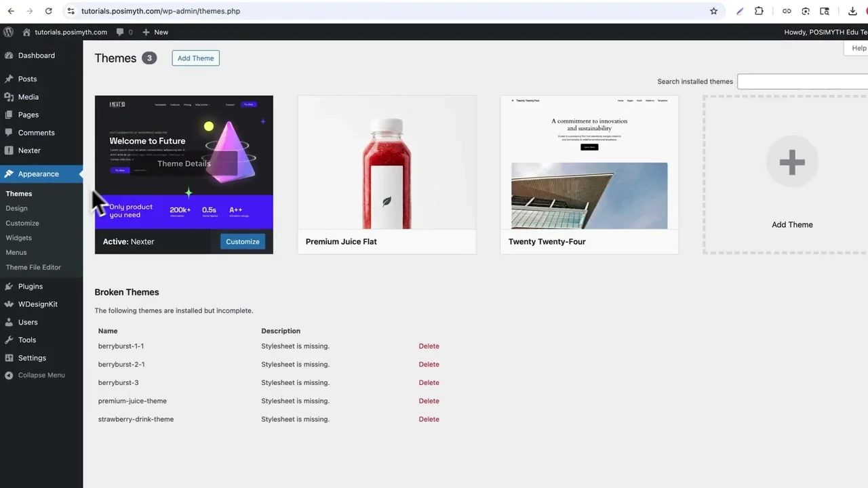The height and width of the screenshot is (488, 868).
Task: Open the comments bubble in admin bar
Action: tap(120, 32)
